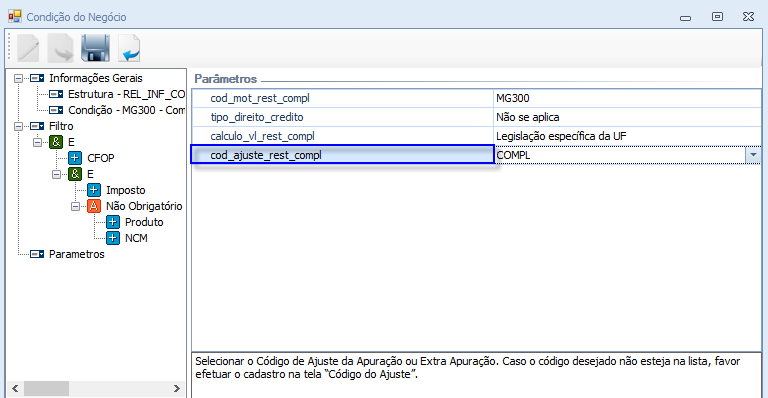
Task: Click the tree panel scroll right arrow
Action: click(x=177, y=389)
